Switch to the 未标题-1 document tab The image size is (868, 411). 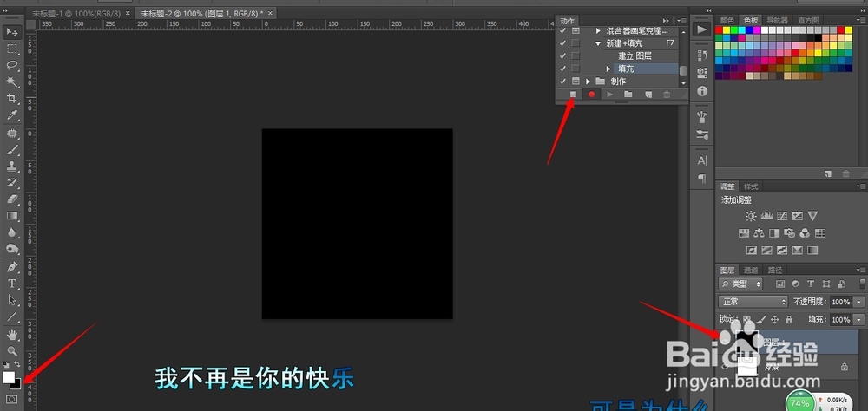tap(76, 13)
